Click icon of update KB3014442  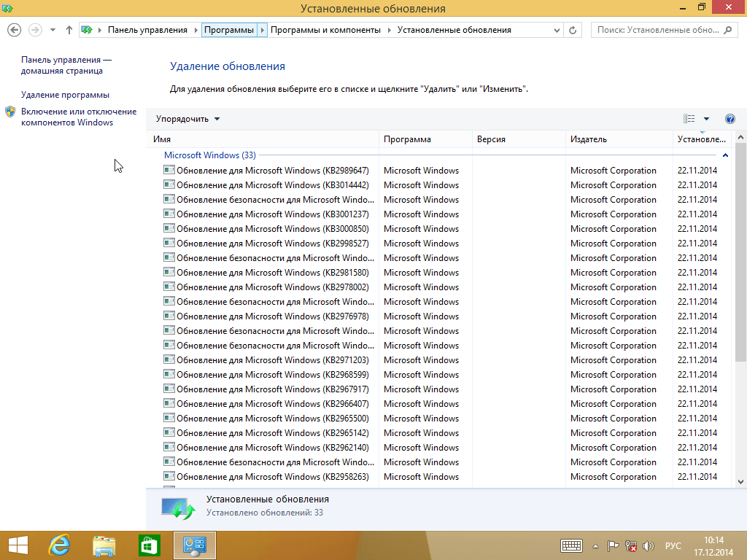pyautogui.click(x=169, y=184)
